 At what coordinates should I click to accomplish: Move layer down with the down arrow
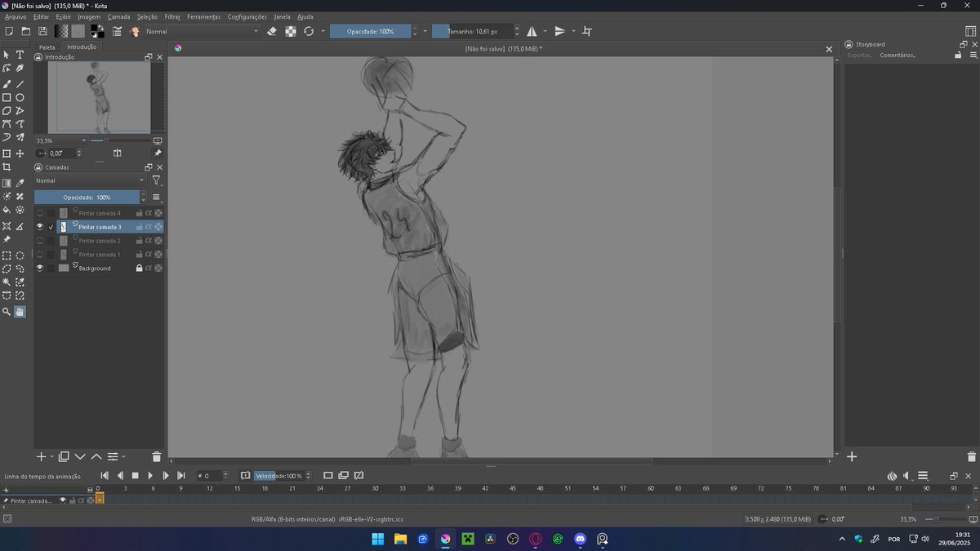click(80, 457)
